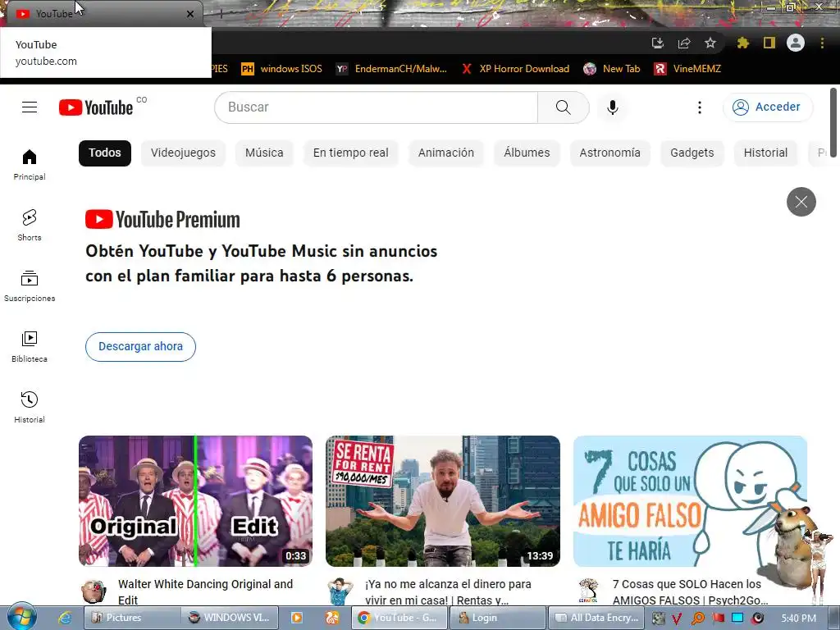Open XP Horror Download bookmark
840x630 pixels.
[x=515, y=69]
